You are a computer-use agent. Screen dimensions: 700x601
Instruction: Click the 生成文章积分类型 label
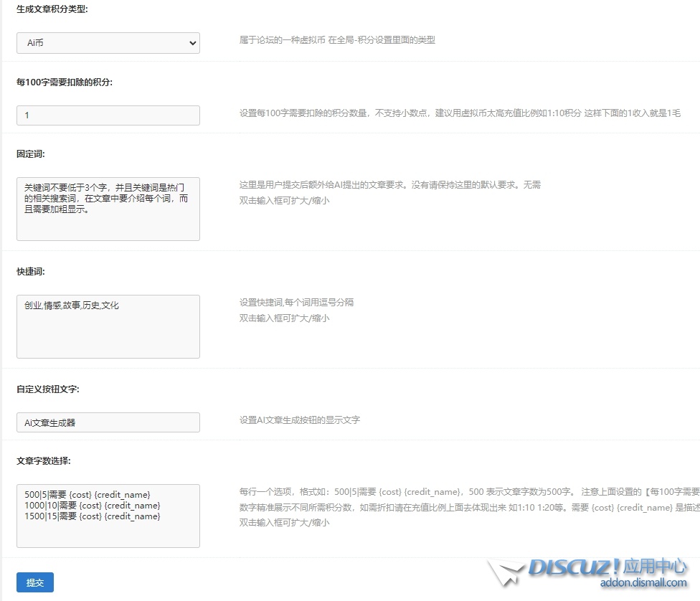tap(52, 10)
